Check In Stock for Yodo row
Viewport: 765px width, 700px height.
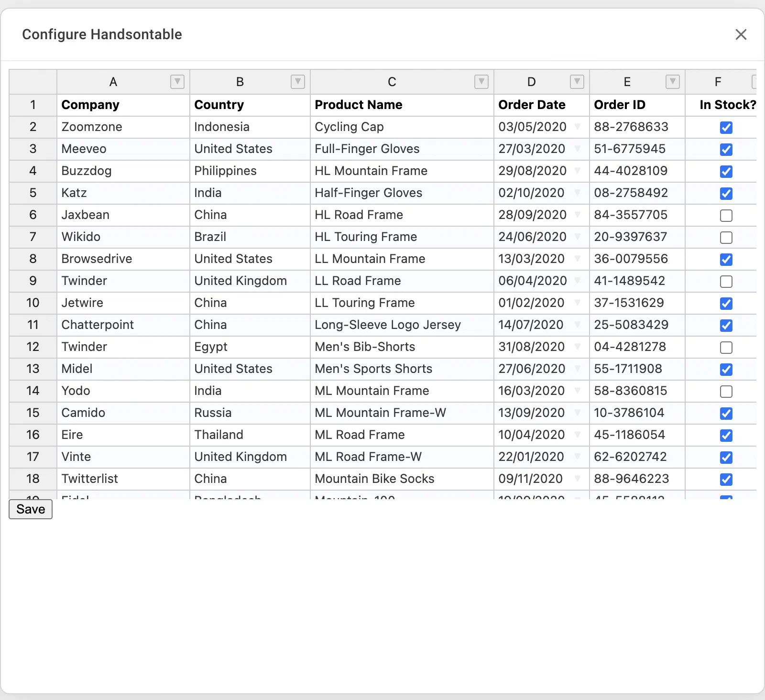pos(726,392)
